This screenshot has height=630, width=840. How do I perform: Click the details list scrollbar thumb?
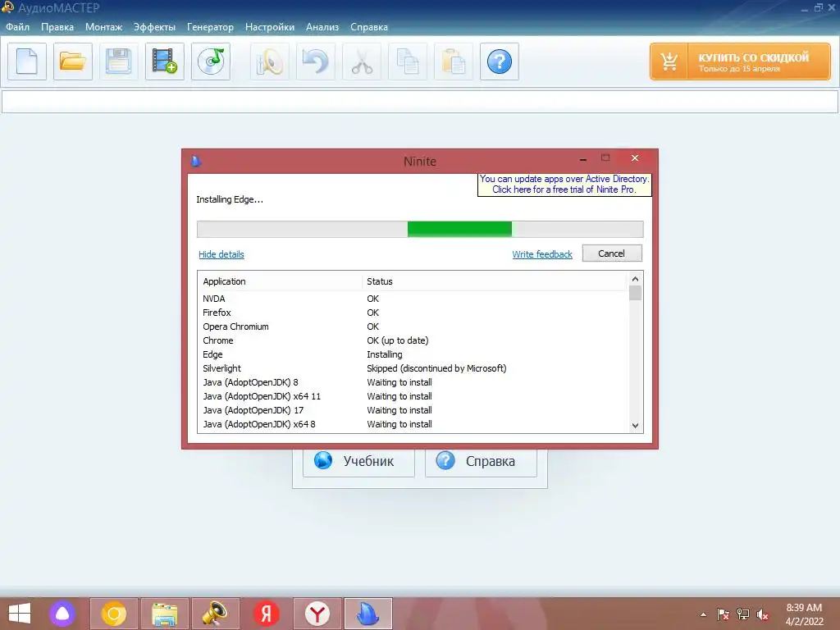pyautogui.click(x=636, y=293)
